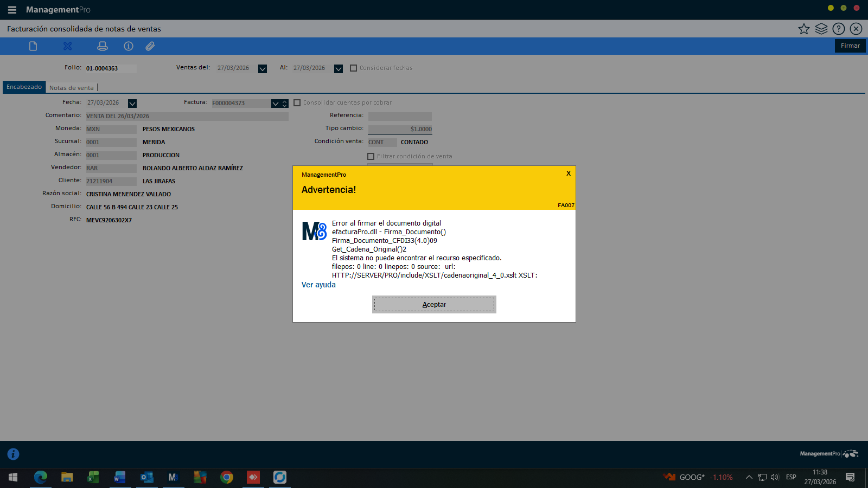Click the information circle toolbar icon
Viewport: 868px width, 488px height.
pyautogui.click(x=129, y=46)
